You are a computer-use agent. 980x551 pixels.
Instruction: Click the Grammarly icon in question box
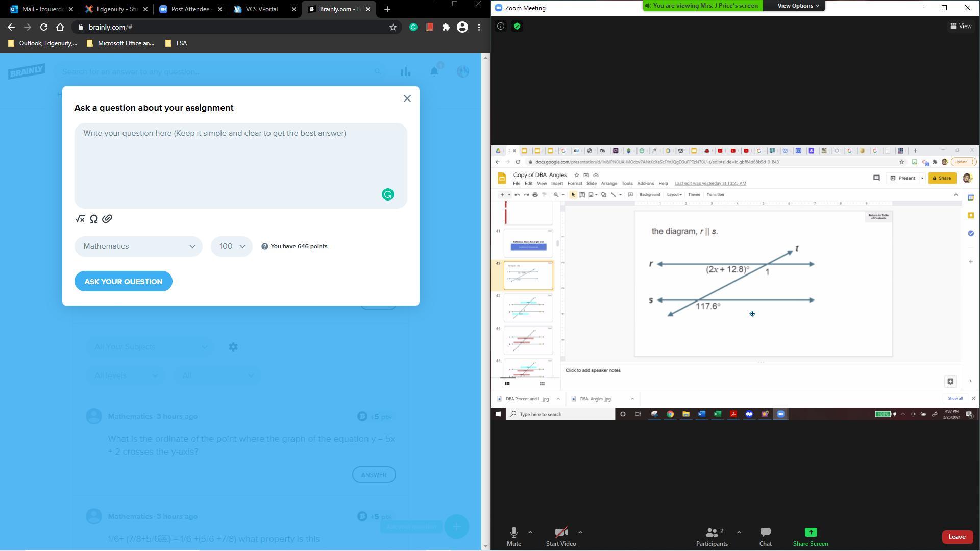388,194
